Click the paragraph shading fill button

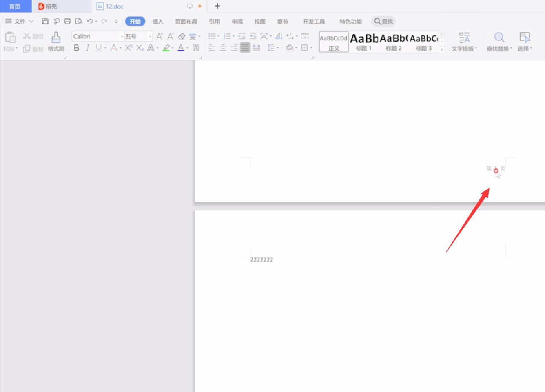point(290,48)
